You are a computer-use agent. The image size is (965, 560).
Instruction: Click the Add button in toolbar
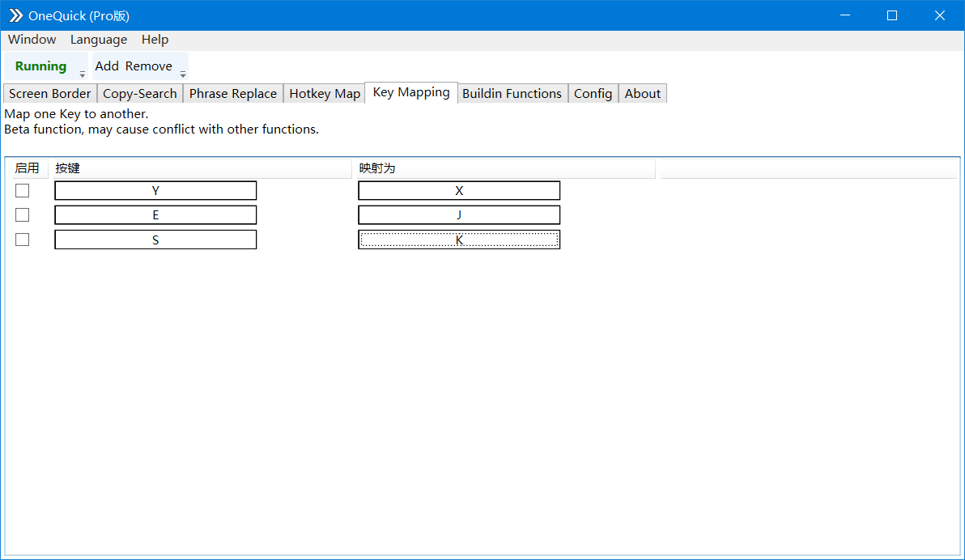[x=107, y=66]
